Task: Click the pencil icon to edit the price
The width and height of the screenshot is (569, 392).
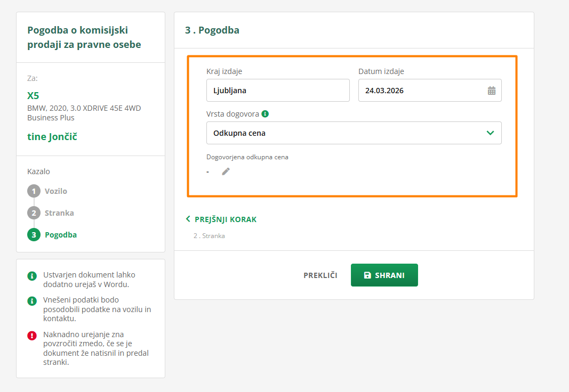Action: [226, 171]
